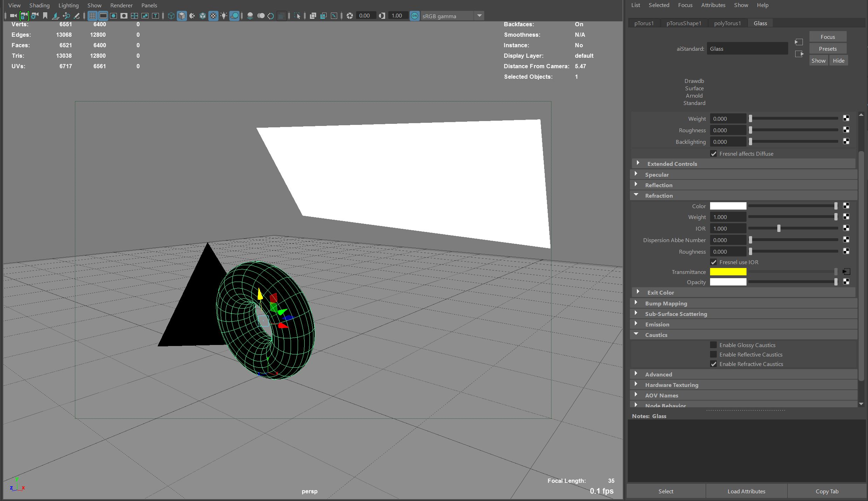Click the Copy Tab button
The height and width of the screenshot is (501, 868).
(x=827, y=491)
